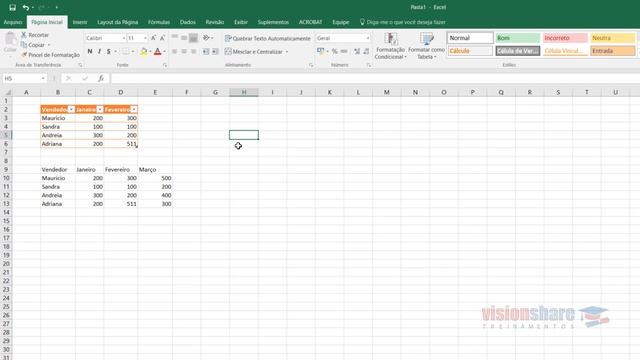
Task: Click the increase indent icon
Action: (x=215, y=51)
